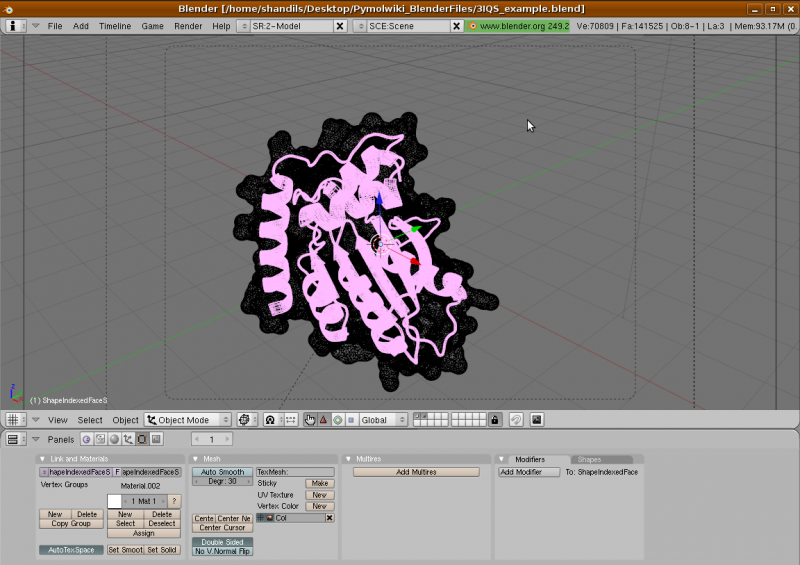Click the Add Modifier button
The width and height of the screenshot is (800, 565).
529,472
